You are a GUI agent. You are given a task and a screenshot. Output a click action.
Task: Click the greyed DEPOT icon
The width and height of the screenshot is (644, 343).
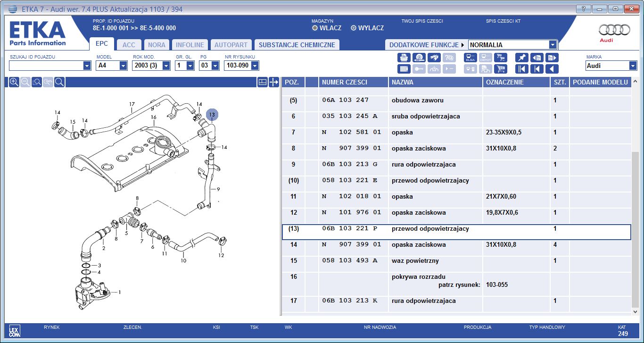[x=485, y=58]
